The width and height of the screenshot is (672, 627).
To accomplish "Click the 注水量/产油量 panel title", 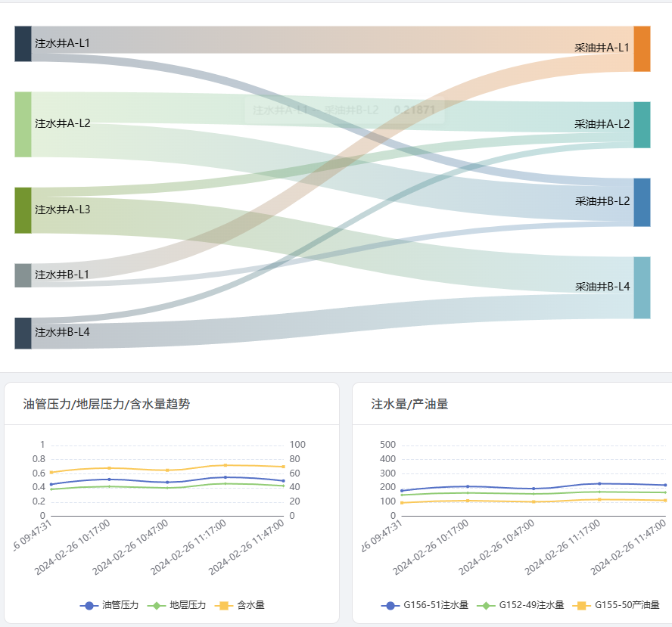I will (409, 404).
